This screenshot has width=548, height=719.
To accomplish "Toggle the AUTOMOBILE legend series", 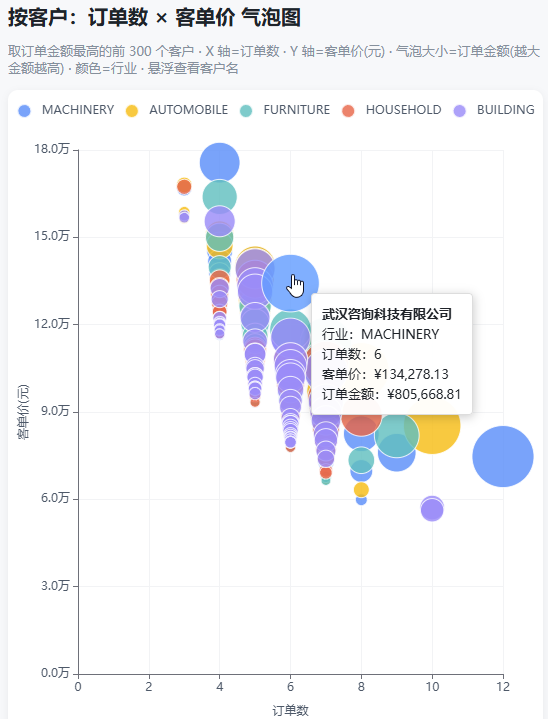I will (x=177, y=110).
